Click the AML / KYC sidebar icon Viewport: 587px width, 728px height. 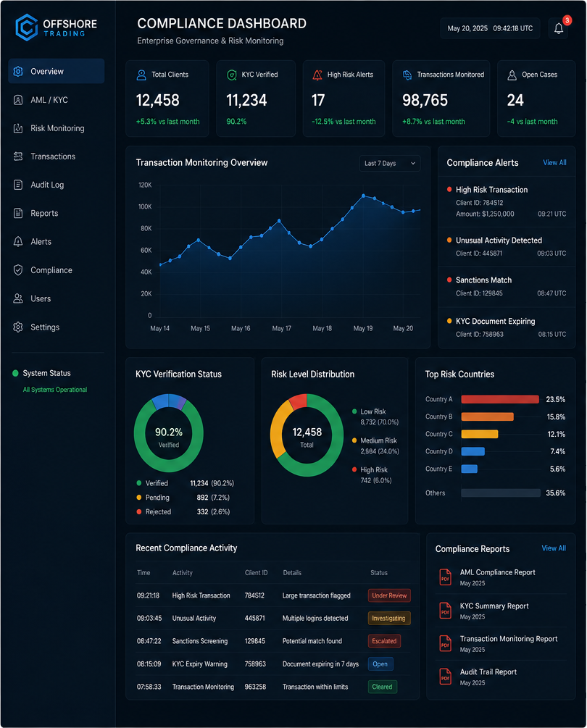(x=18, y=100)
